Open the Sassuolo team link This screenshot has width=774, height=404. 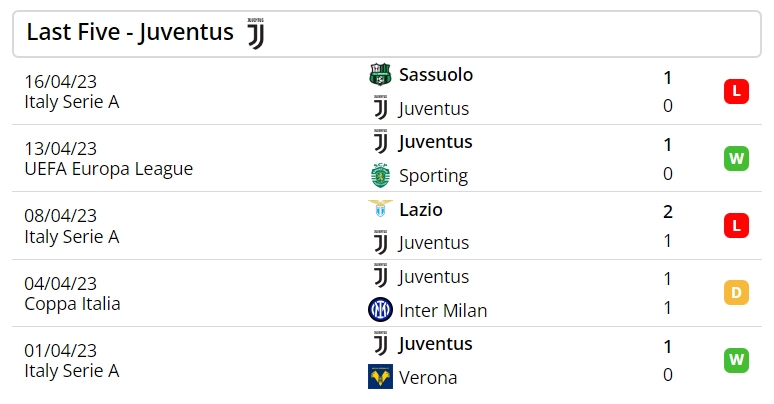436,75
